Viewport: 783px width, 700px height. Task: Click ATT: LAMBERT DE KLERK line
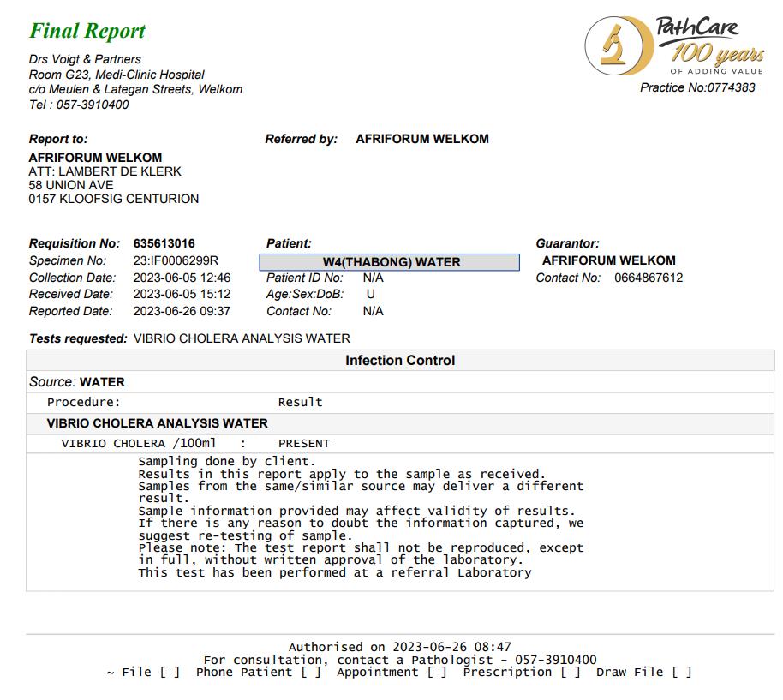(105, 171)
